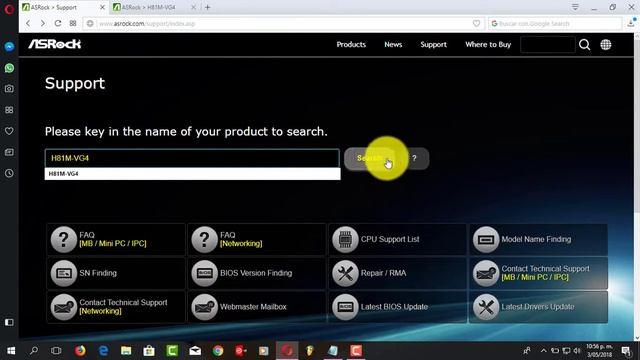Open Webmaster Mailbox tile
The height and width of the screenshot is (360, 640).
coord(257,307)
